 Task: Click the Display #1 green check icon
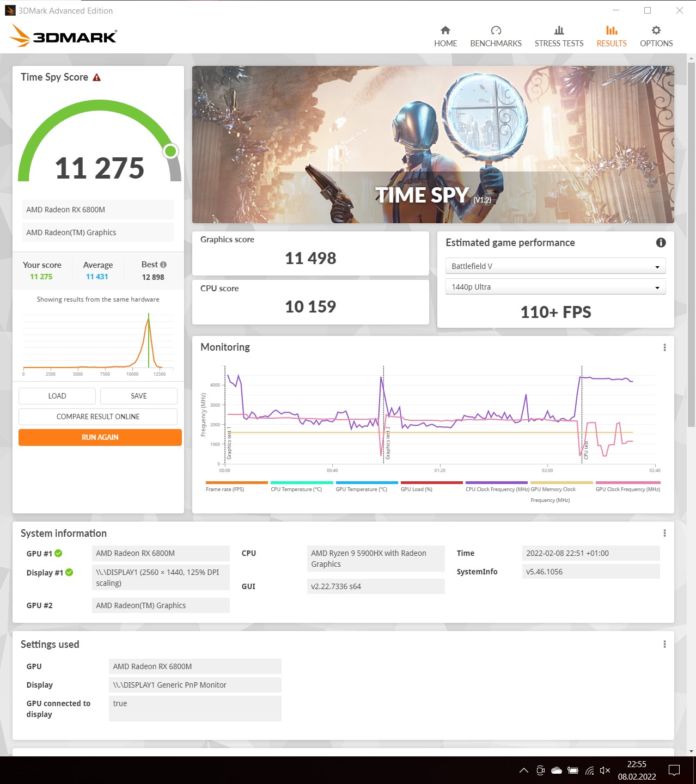pos(69,572)
